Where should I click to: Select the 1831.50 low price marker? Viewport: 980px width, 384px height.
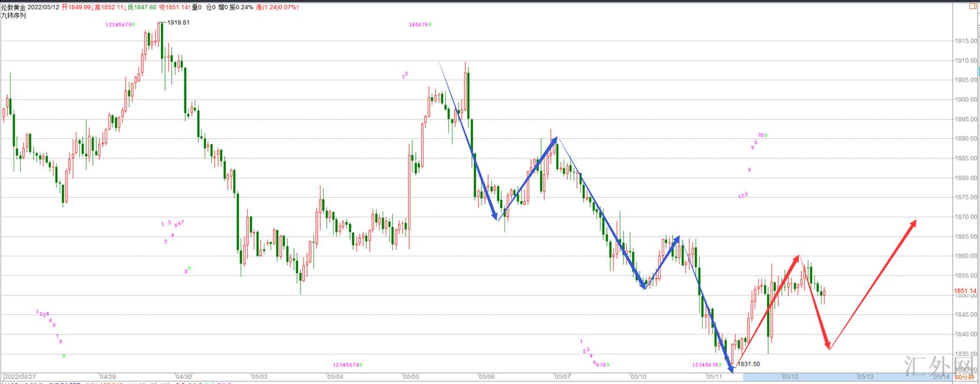pyautogui.click(x=748, y=364)
